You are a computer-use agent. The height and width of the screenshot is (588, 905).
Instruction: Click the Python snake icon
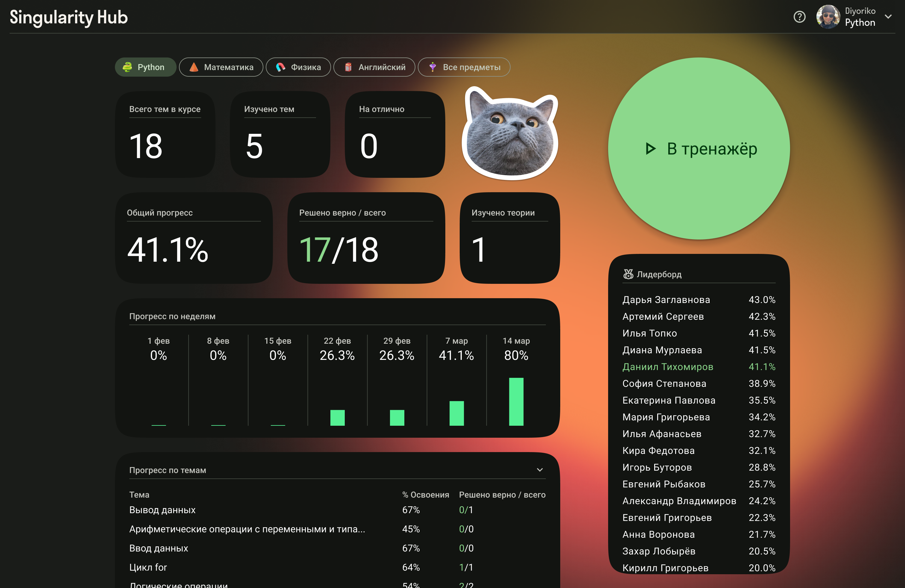pyautogui.click(x=127, y=67)
